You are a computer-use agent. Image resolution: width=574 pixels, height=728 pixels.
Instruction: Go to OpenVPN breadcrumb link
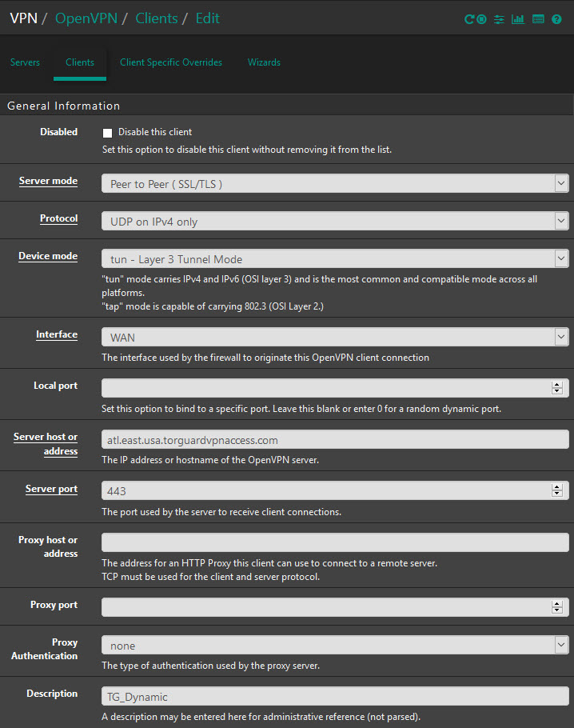point(86,18)
